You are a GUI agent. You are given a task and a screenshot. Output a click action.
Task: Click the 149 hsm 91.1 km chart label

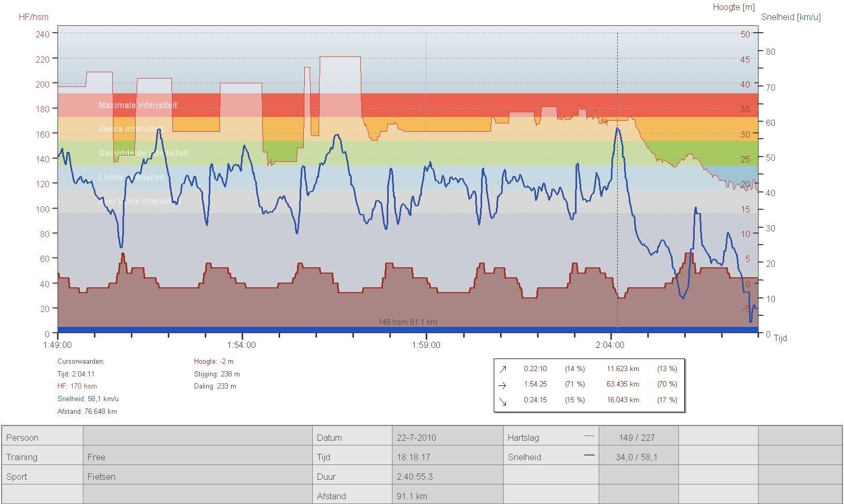coord(407,322)
